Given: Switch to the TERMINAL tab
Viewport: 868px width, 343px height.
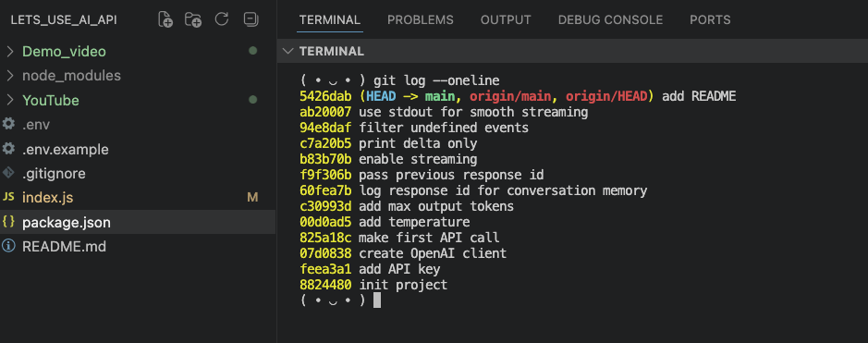Looking at the screenshot, I should (x=330, y=20).
